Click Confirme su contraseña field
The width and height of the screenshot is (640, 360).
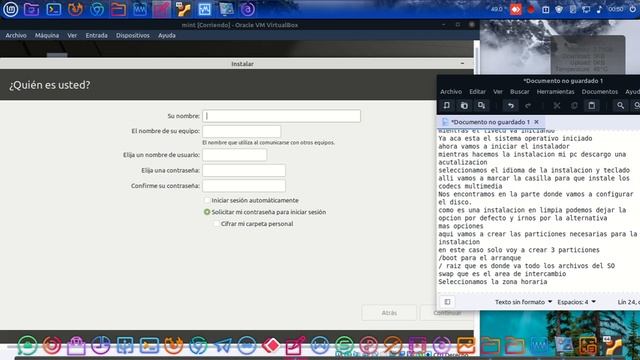[x=244, y=186]
